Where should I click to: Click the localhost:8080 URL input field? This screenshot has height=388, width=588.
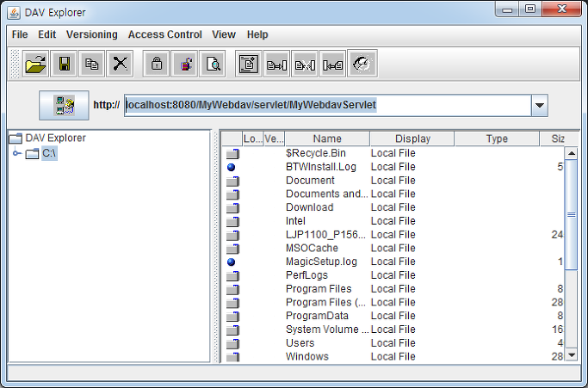(x=328, y=105)
